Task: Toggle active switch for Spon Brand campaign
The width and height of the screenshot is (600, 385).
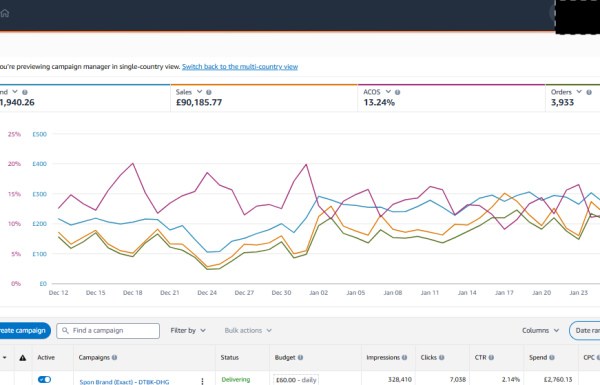Action: point(44,380)
